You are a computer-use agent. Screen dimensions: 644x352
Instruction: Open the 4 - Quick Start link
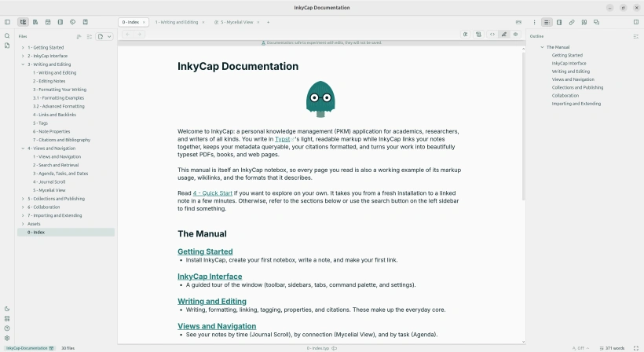(x=212, y=193)
